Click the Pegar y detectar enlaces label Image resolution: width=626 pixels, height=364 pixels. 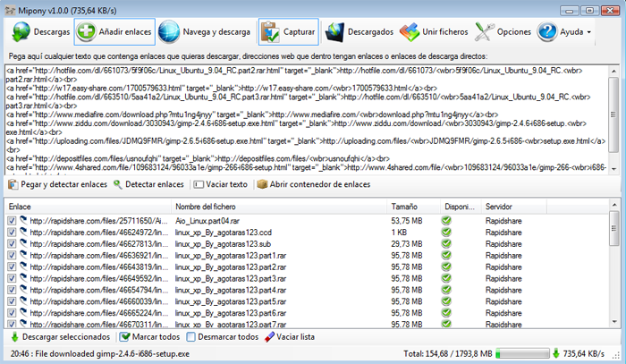tap(63, 184)
